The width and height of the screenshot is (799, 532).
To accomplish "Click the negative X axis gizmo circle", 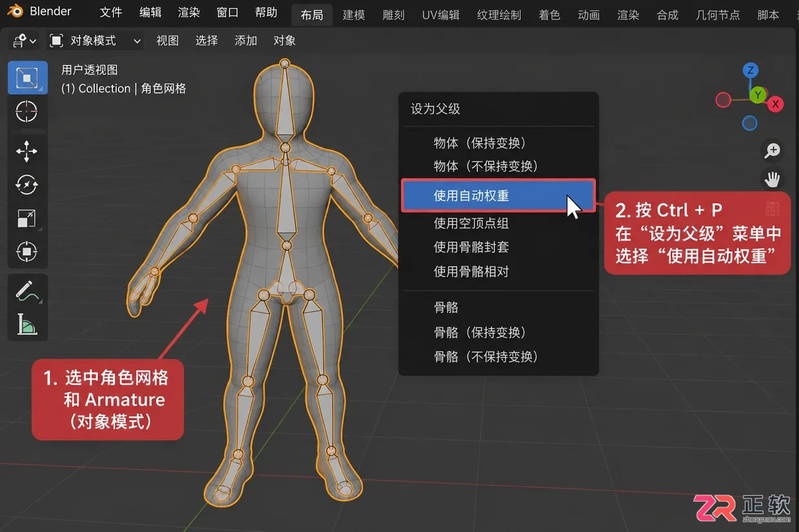I will point(723,100).
